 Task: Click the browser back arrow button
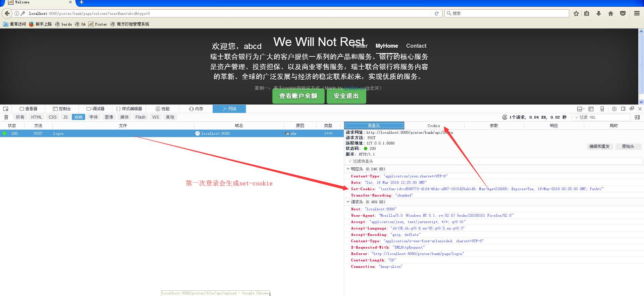(7, 13)
